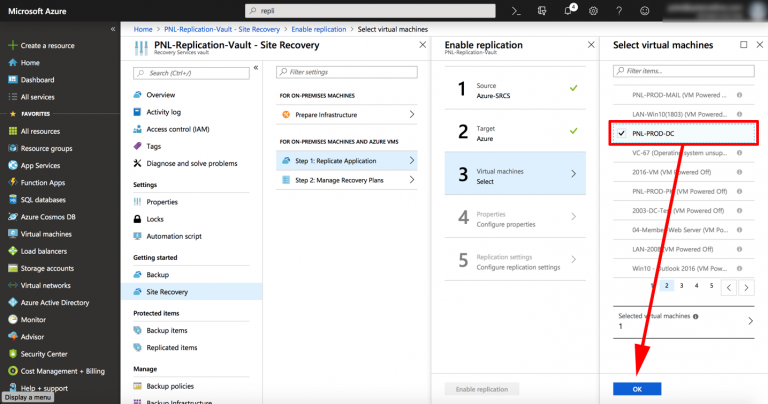Open step 3 Virtual machines Select
The height and width of the screenshot is (404, 768).
point(515,173)
